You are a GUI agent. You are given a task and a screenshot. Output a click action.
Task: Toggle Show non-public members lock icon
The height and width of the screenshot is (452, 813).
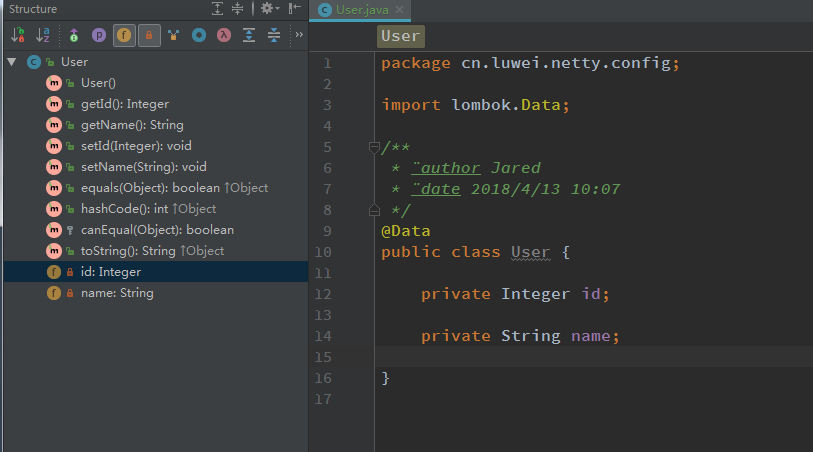148,35
